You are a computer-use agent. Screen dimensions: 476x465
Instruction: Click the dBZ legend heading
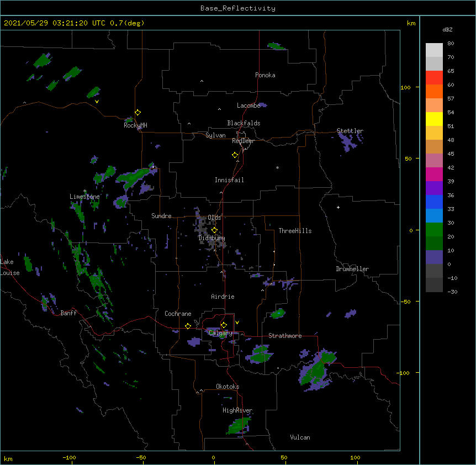[x=447, y=30]
